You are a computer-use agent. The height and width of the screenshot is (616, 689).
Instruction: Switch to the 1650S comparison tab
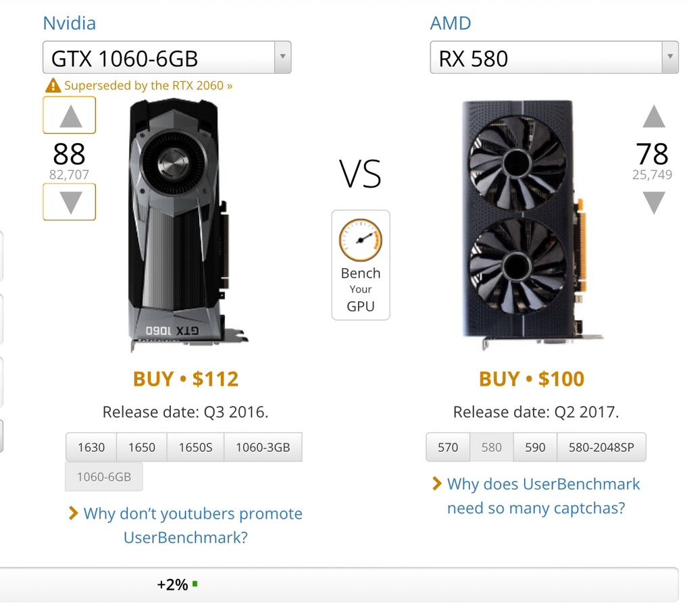(195, 447)
